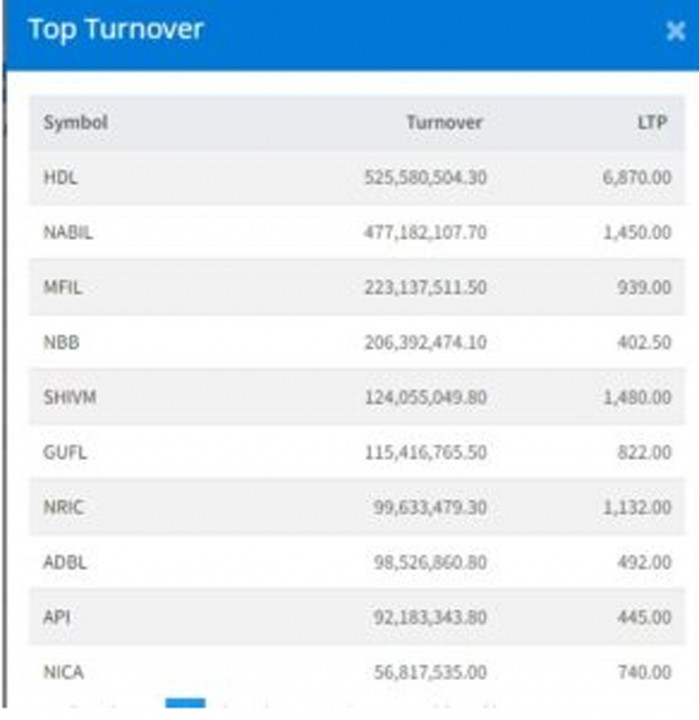Sort by the Symbol column header
The height and width of the screenshot is (720, 699).
(x=75, y=123)
